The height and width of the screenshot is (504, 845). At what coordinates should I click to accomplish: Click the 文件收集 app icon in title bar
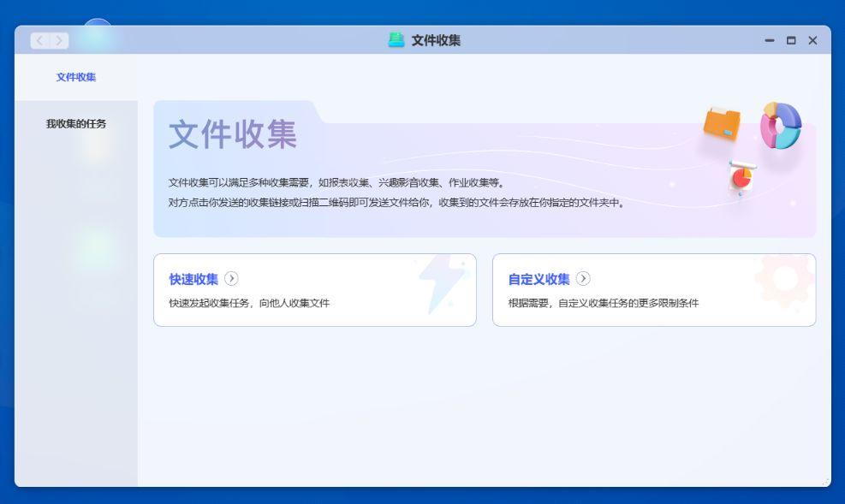point(396,40)
